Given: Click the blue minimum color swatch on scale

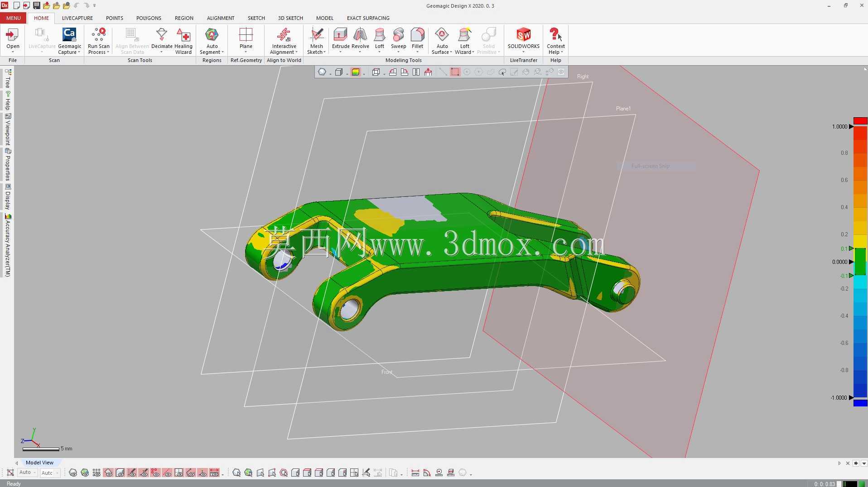Looking at the screenshot, I should (x=860, y=403).
